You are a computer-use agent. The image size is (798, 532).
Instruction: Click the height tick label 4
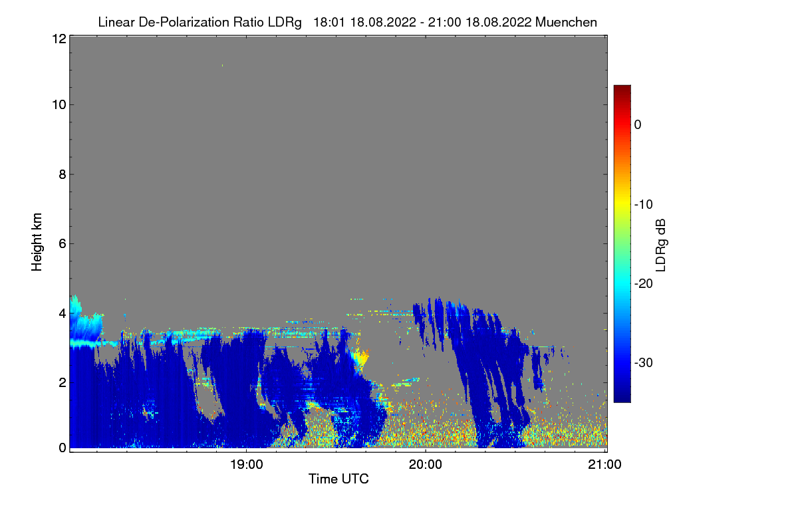62,313
